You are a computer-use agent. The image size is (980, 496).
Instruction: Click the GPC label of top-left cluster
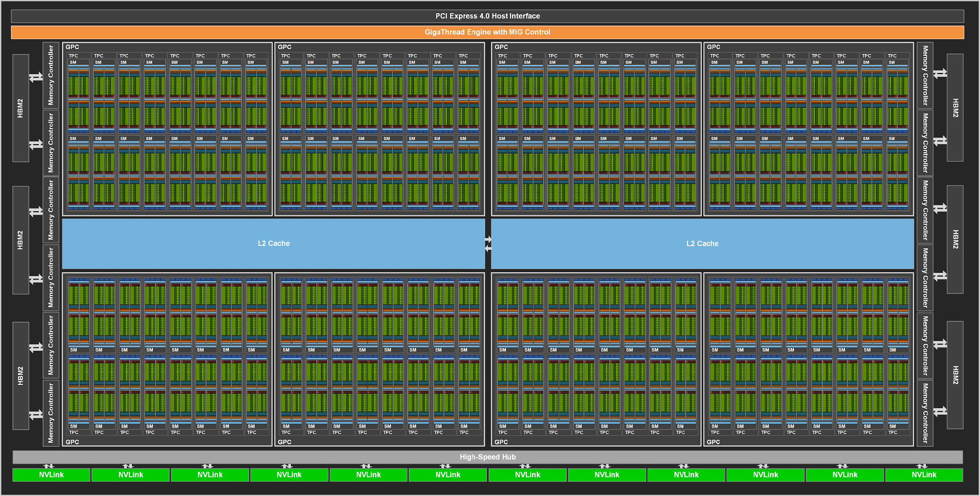(x=72, y=47)
